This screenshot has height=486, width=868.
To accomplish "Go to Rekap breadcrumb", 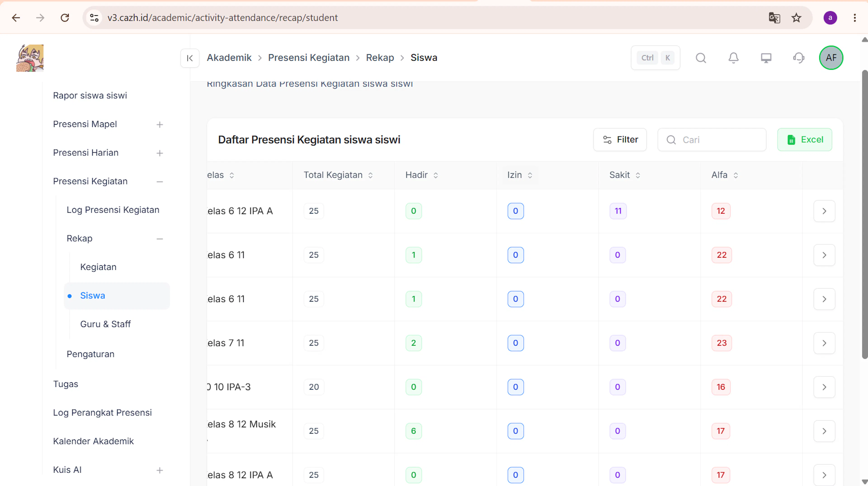I will [x=380, y=58].
